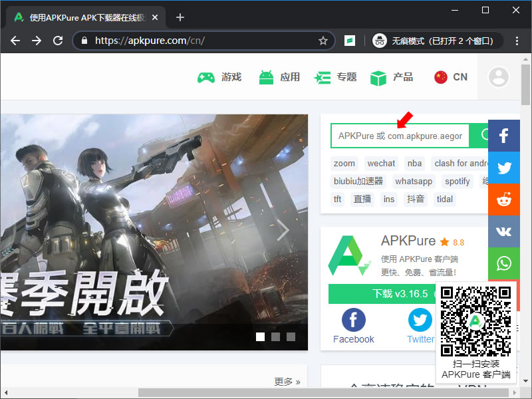Share via the VK sidebar button
This screenshot has width=532, height=399.
[504, 231]
